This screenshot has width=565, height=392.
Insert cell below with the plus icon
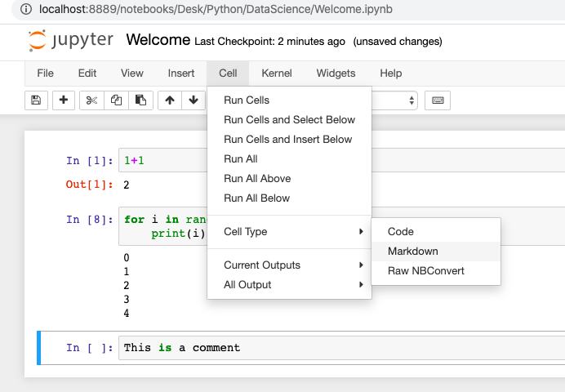pyautogui.click(x=64, y=100)
